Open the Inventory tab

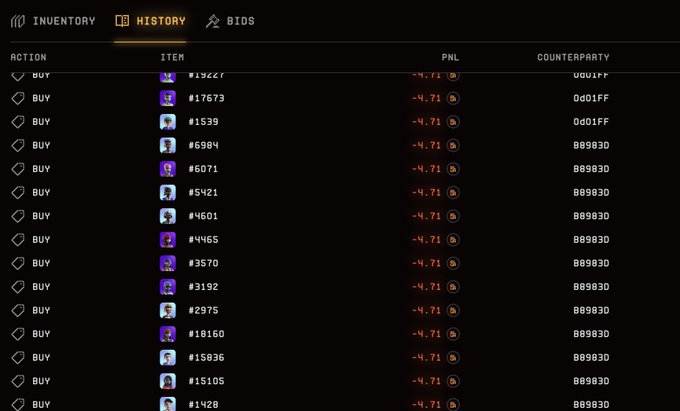pos(53,21)
